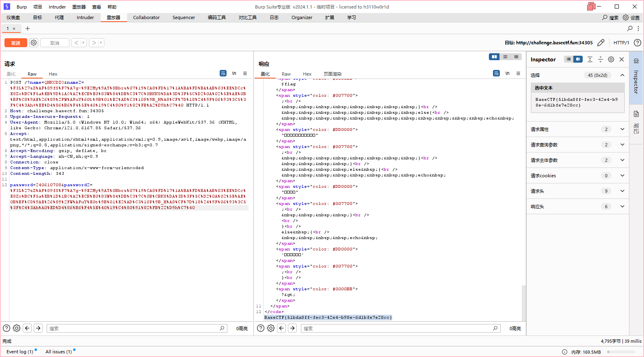Toggle word wrap icon in request panel
Image resolution: width=644 pixels, height=357 pixels.
click(223, 73)
